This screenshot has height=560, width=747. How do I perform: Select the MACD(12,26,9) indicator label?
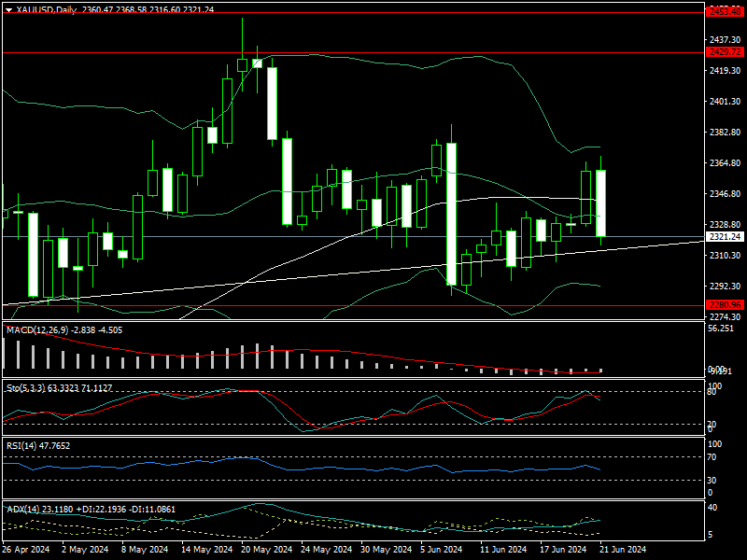pos(34,329)
